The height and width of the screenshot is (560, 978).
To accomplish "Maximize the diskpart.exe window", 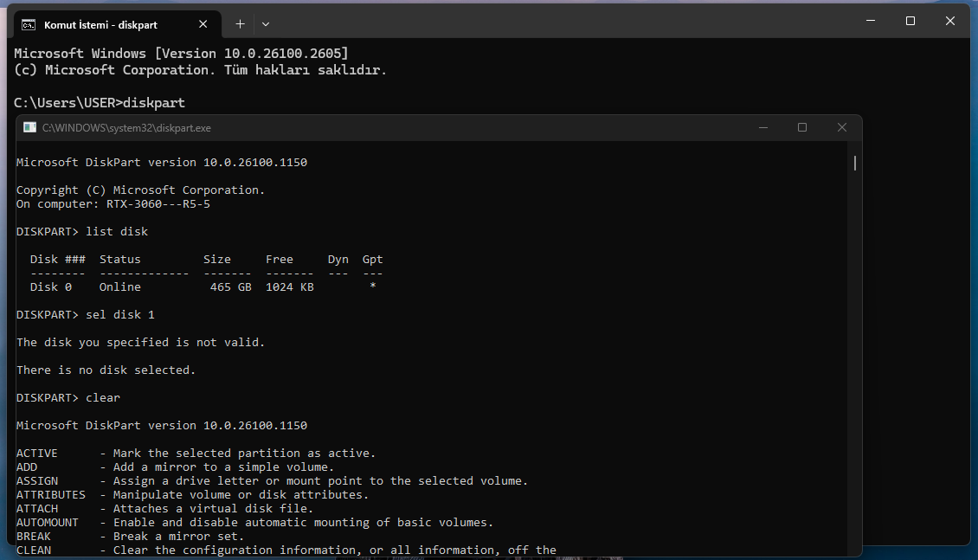I will tap(802, 127).
